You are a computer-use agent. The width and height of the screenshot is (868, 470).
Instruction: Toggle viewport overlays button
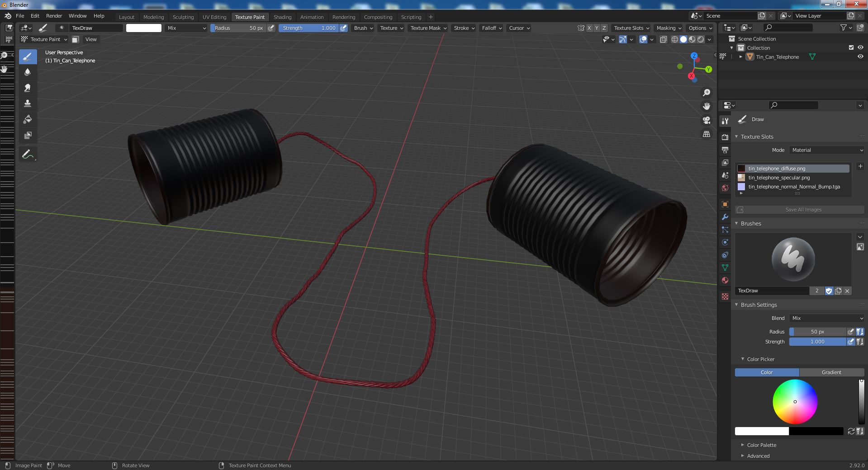click(x=643, y=39)
